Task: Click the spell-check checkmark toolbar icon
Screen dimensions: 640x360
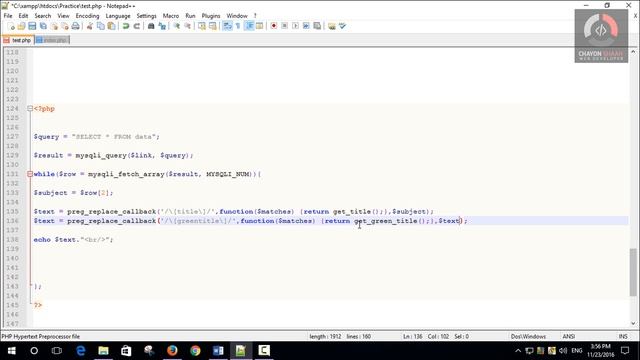Action: click(342, 26)
